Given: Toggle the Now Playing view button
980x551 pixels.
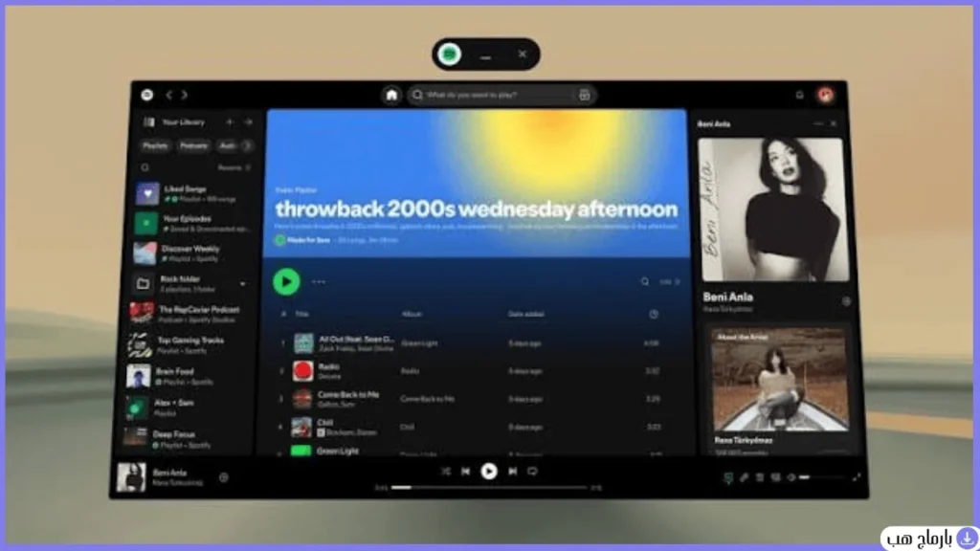Looking at the screenshot, I should [728, 478].
